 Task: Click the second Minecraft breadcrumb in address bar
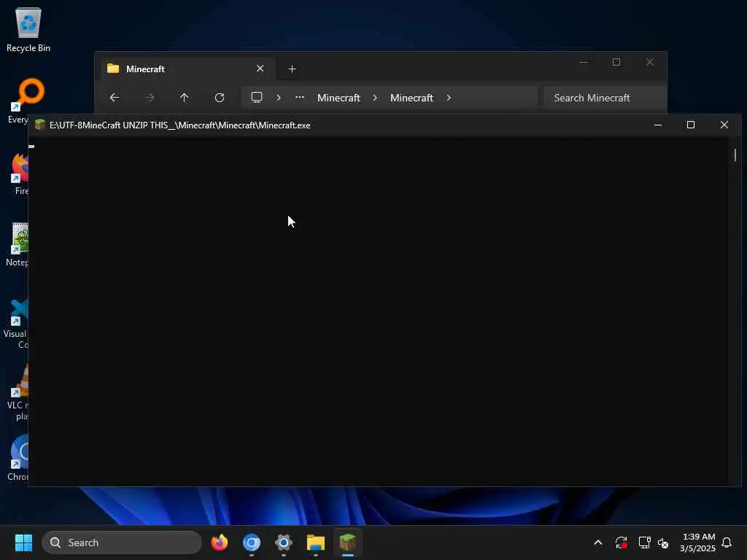coord(411,98)
